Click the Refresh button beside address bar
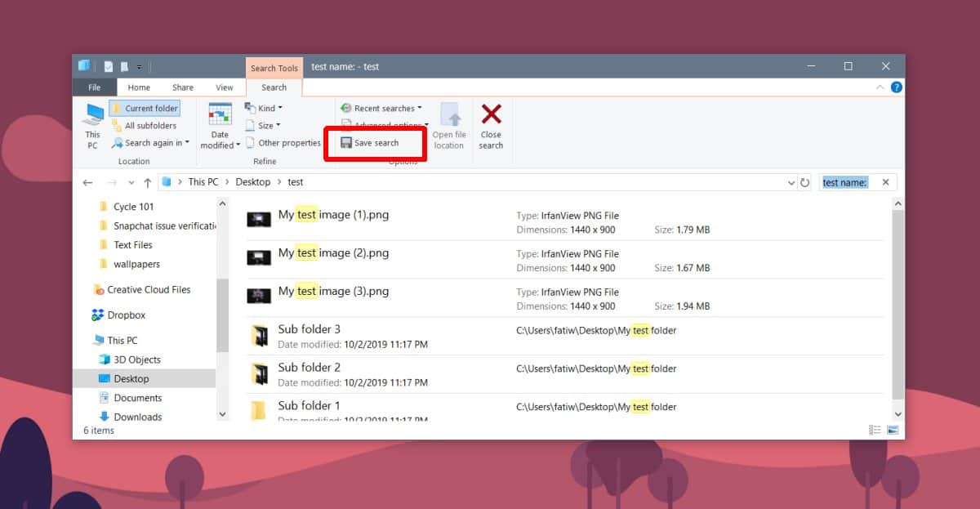 coord(805,183)
